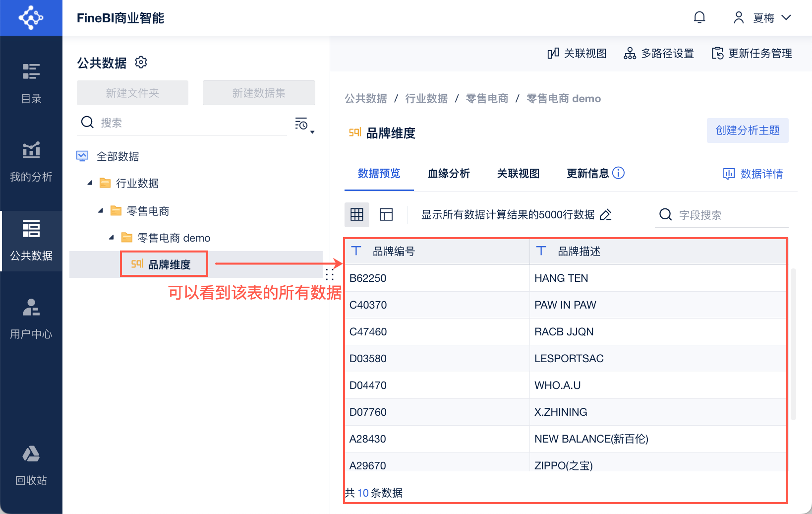Switch to the 数据预览 tab
This screenshot has height=514, width=812.
379,174
